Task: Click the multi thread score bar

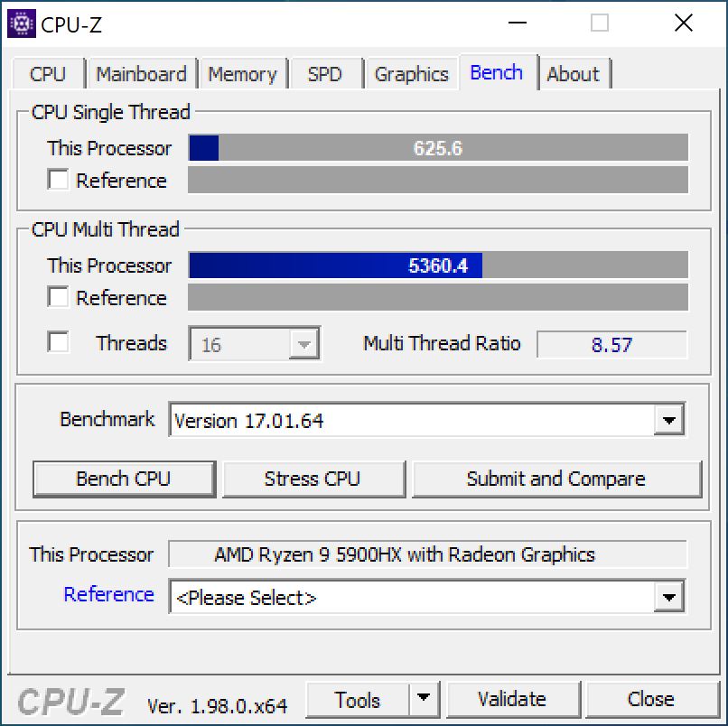Action: (438, 265)
